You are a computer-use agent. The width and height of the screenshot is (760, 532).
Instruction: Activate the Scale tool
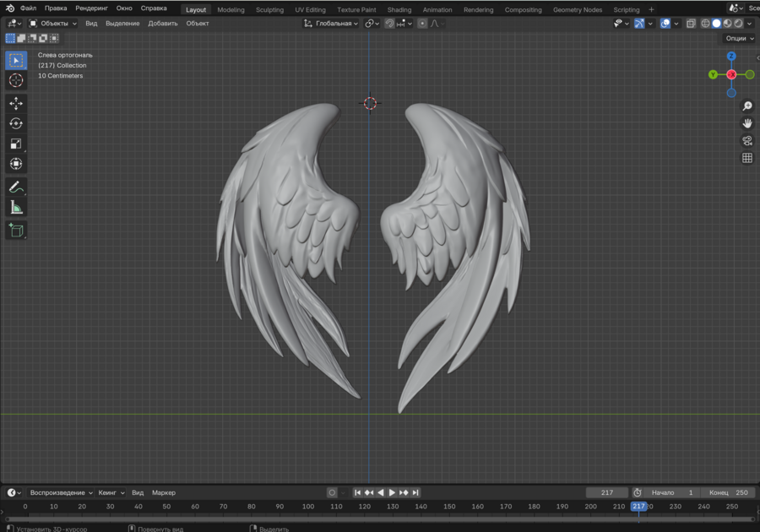(16, 144)
